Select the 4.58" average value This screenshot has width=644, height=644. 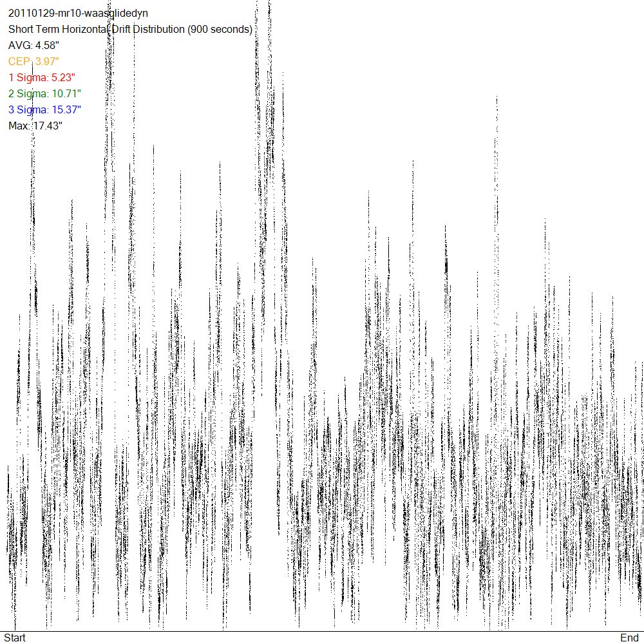click(x=47, y=46)
